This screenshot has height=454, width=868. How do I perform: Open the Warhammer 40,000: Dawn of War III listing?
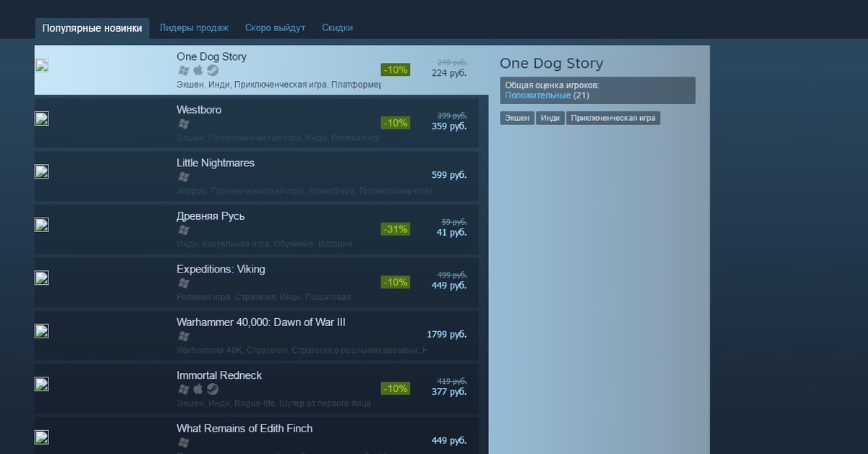tap(260, 322)
